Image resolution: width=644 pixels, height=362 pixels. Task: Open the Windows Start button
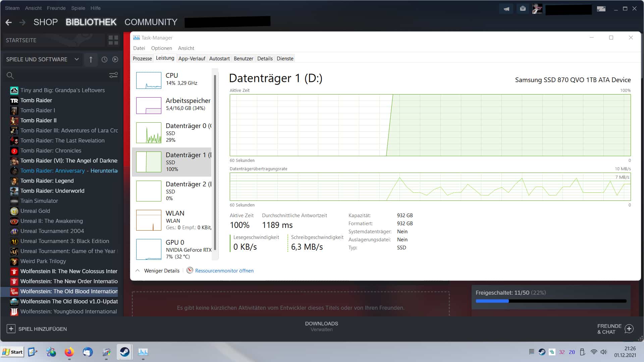12,352
